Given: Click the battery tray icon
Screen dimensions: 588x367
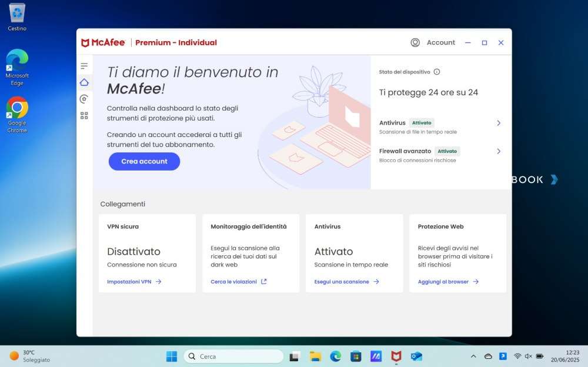Looking at the screenshot, I should point(540,356).
